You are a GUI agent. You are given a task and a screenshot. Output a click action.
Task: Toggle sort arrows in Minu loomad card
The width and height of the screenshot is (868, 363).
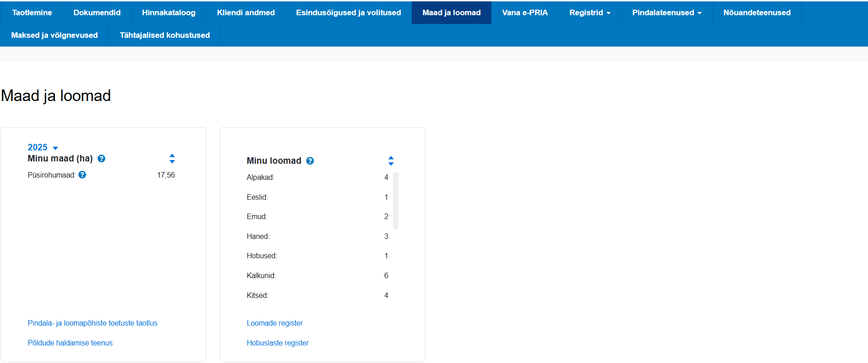391,161
